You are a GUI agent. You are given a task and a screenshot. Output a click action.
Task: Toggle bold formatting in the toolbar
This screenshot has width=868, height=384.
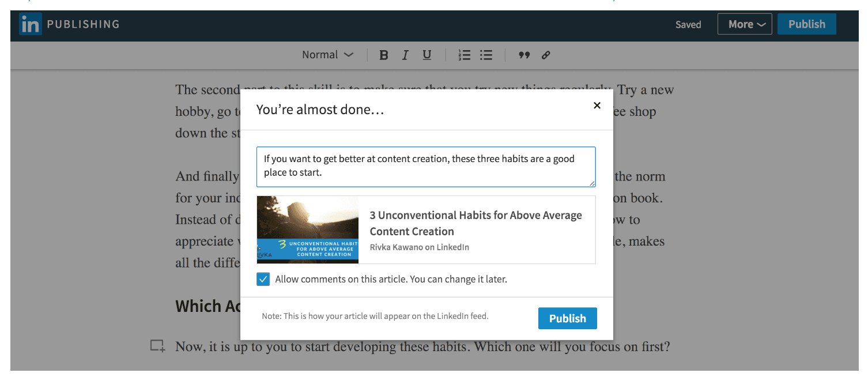click(384, 55)
